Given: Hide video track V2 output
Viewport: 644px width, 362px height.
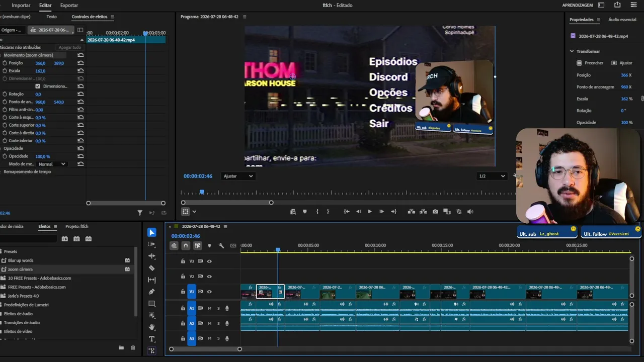Looking at the screenshot, I should click(x=209, y=277).
